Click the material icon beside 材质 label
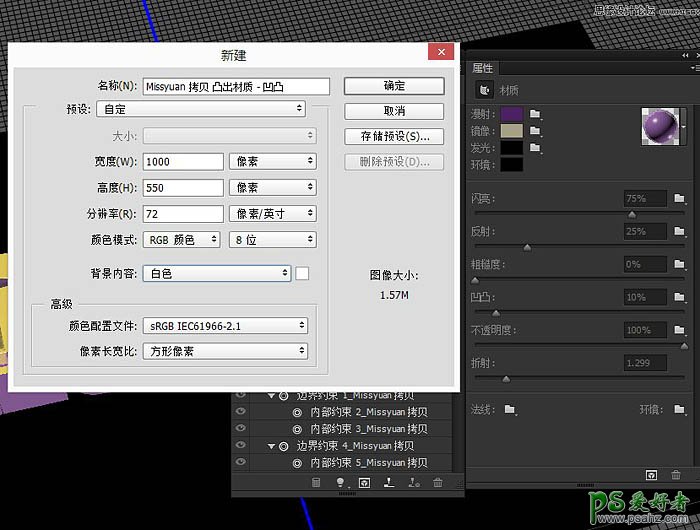 click(x=485, y=89)
